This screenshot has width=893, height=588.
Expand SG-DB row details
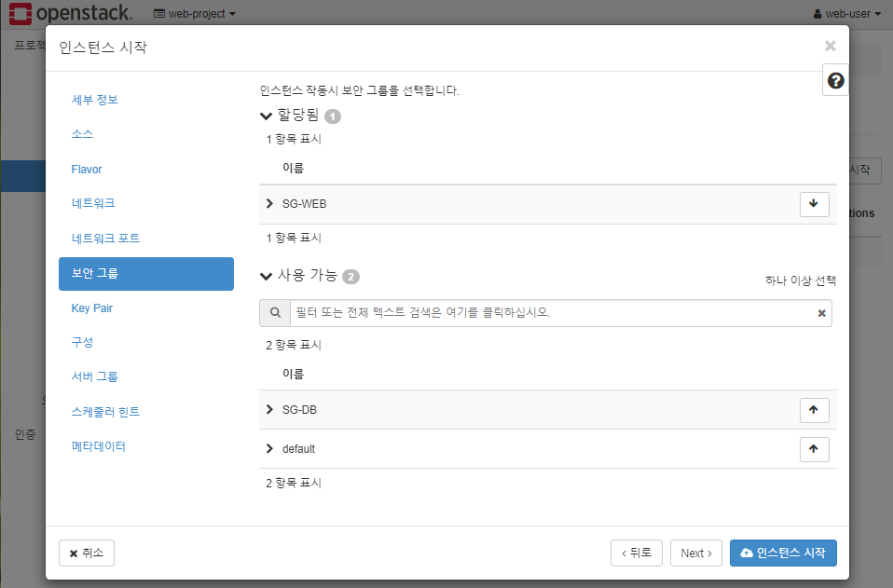(270, 409)
